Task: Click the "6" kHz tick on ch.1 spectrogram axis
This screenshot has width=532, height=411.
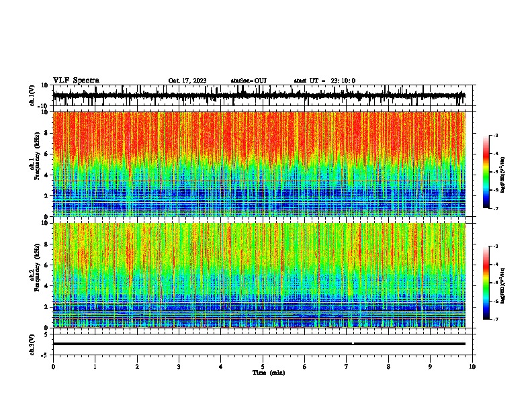Action: pos(46,154)
